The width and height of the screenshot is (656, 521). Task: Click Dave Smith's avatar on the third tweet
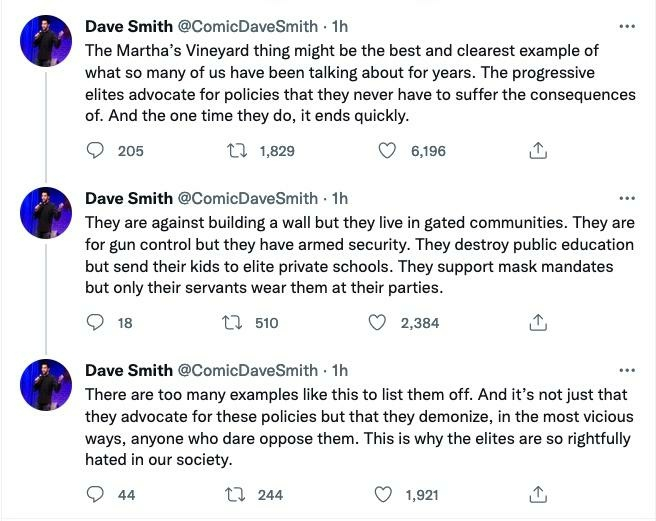[x=46, y=385]
